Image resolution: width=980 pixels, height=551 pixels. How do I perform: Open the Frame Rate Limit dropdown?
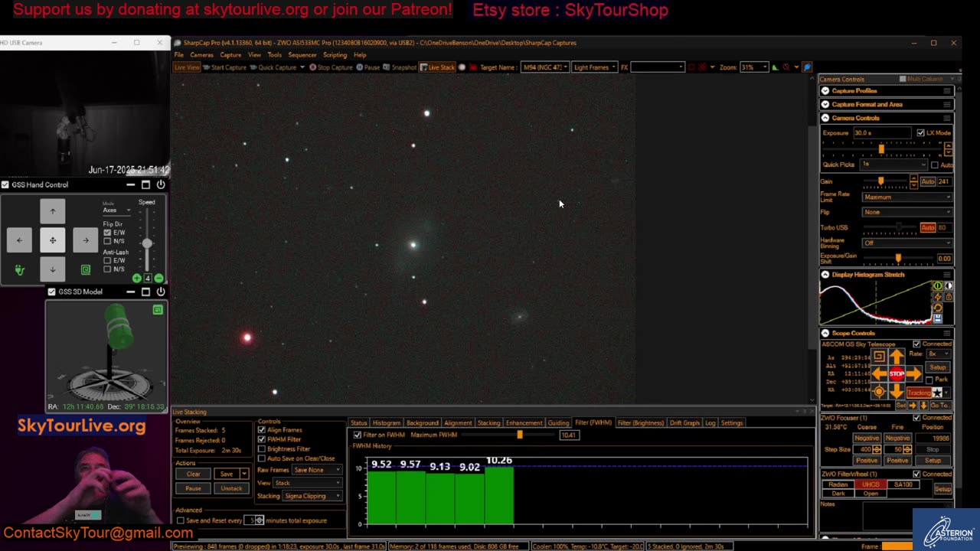[x=906, y=197]
